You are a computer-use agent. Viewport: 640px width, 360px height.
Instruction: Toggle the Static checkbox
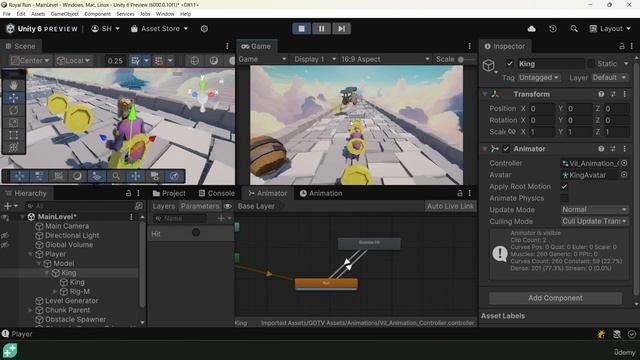[x=591, y=64]
